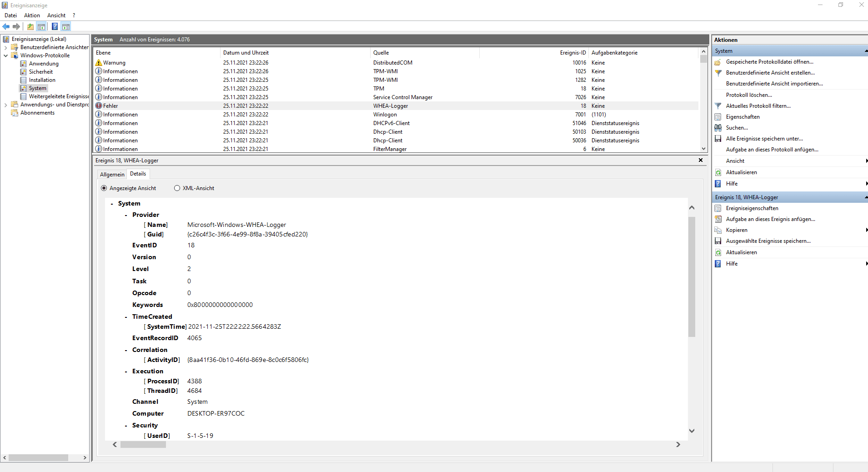Select the Service Control Manager event row
Viewport: 868px width, 472px height.
tap(396, 97)
